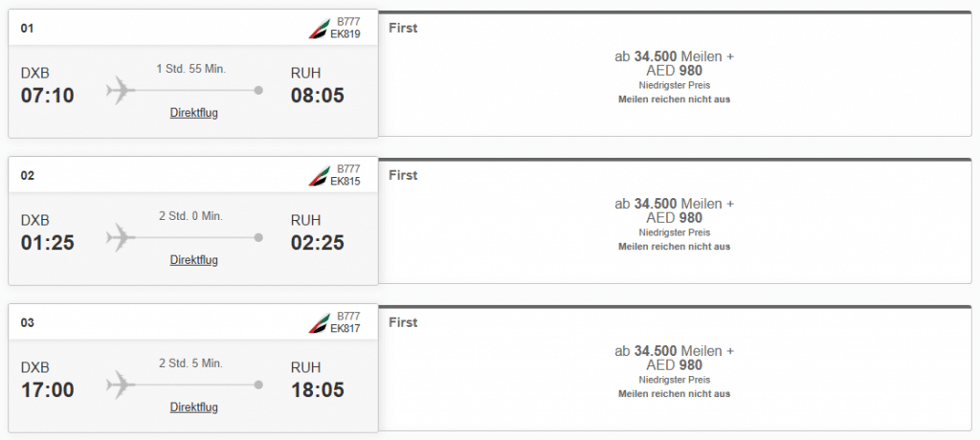980x440 pixels.
Task: Click the airplane icon on the 07:10 flight
Action: (121, 91)
